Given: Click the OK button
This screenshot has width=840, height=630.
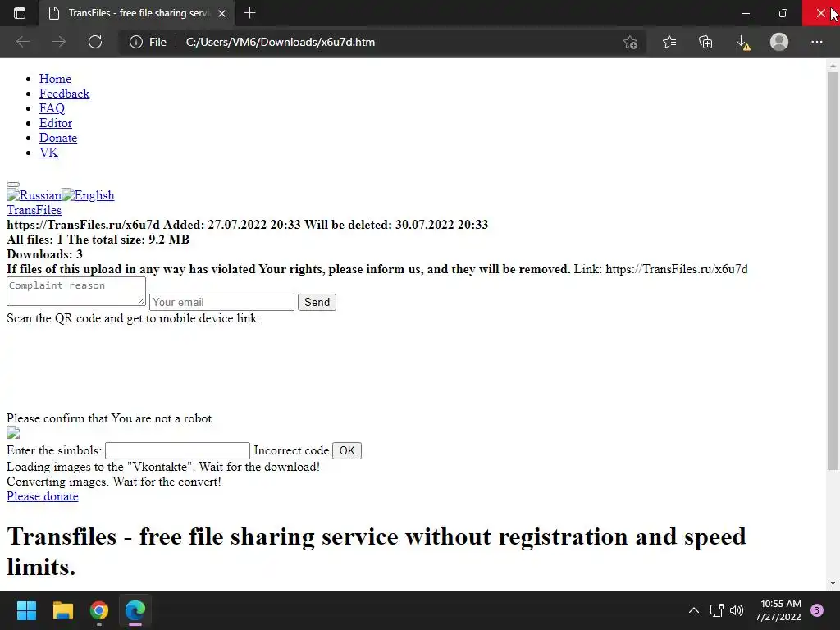Looking at the screenshot, I should point(347,450).
